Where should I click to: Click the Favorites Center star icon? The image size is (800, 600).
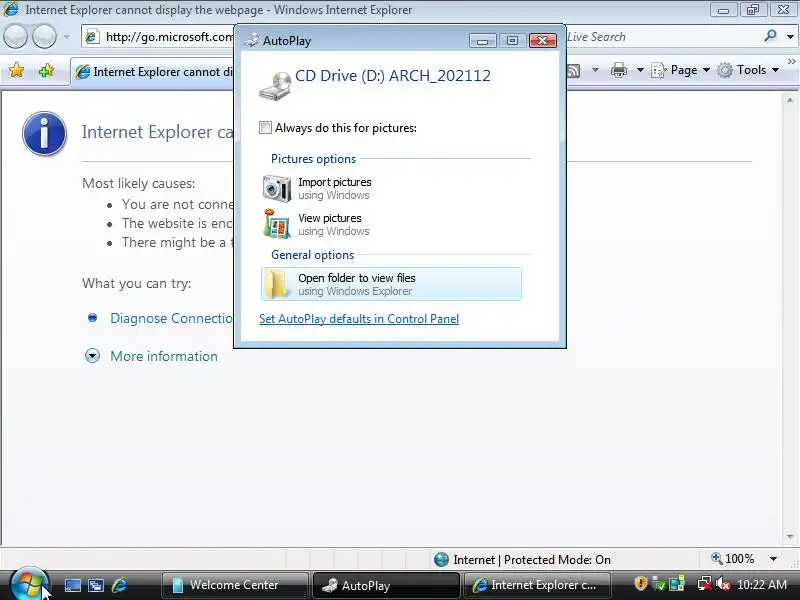[x=16, y=70]
